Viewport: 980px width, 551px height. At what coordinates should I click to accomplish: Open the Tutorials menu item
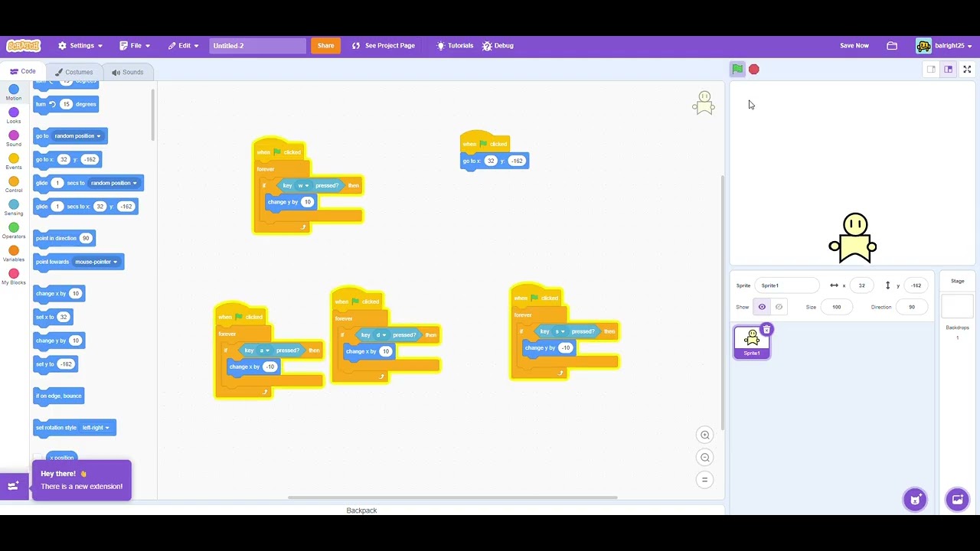455,46
